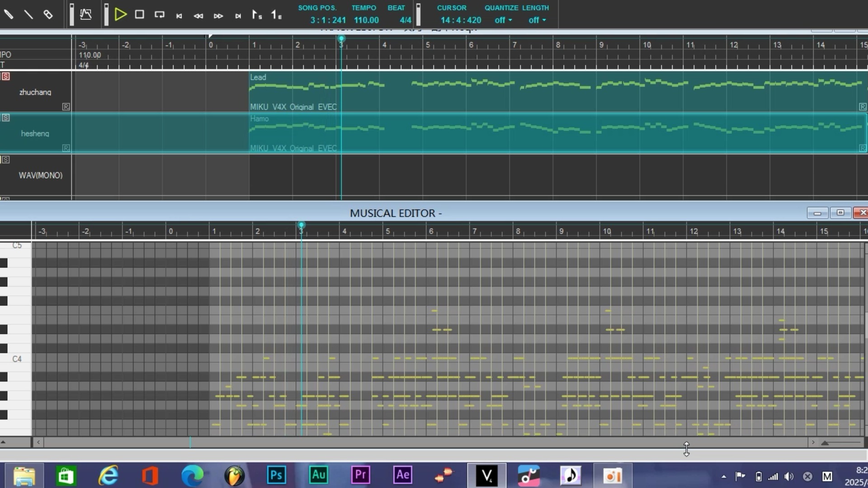Click the C5 key on the piano roll keyboard
The width and height of the screenshot is (868, 488).
coord(16,246)
